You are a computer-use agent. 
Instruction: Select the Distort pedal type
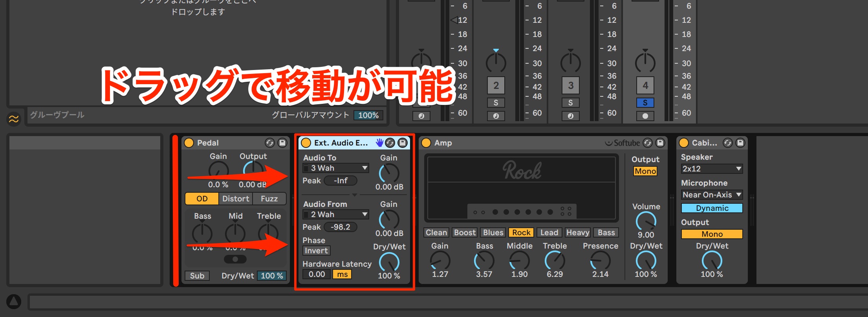[236, 199]
